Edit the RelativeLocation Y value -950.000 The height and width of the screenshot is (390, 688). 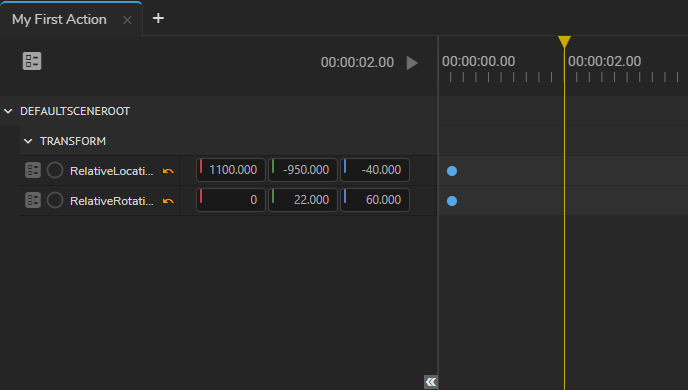click(x=303, y=170)
